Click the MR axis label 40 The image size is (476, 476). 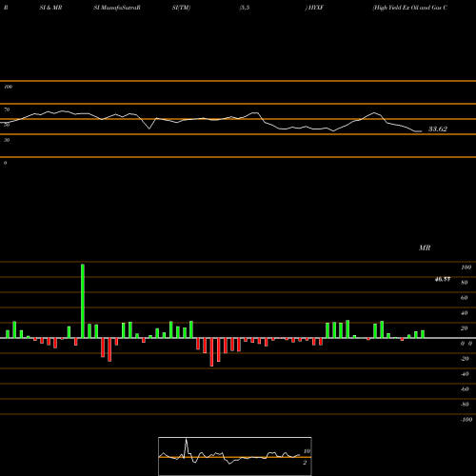[x=465, y=313]
